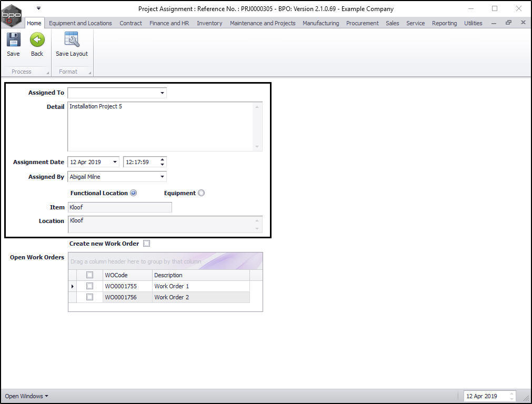
Task: Open the Assignment Date calendar dropdown
Action: click(115, 162)
